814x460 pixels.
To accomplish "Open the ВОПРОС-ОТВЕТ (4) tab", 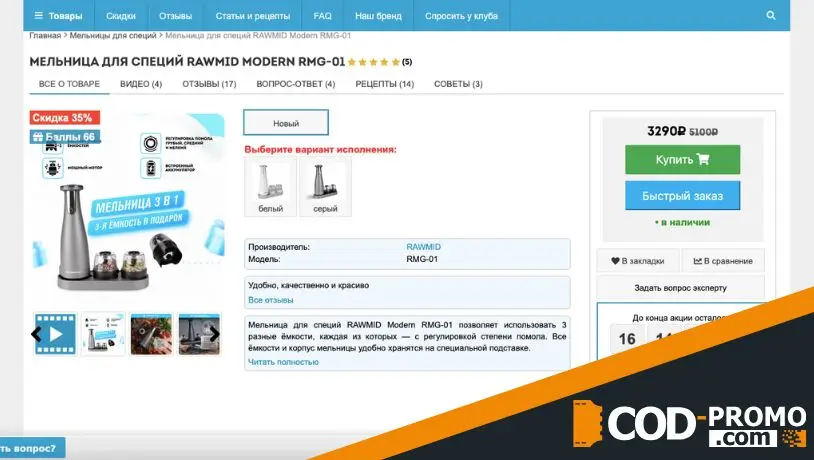I will [x=295, y=84].
